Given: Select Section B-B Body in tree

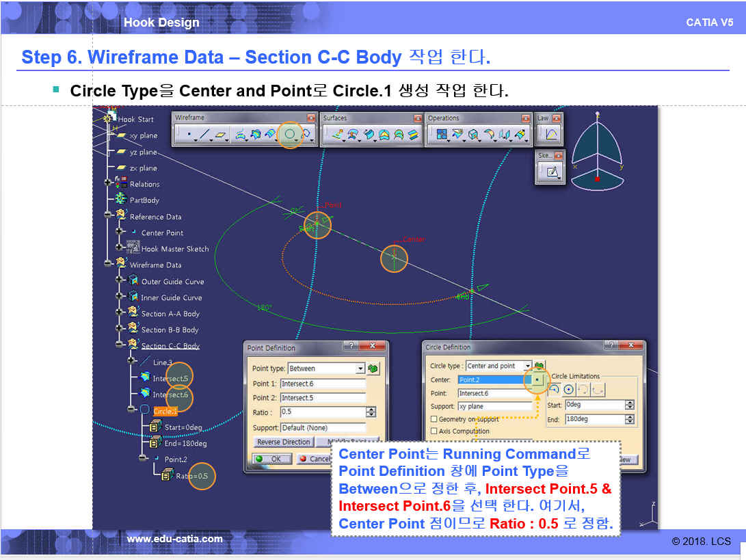Looking at the screenshot, I should (x=170, y=330).
